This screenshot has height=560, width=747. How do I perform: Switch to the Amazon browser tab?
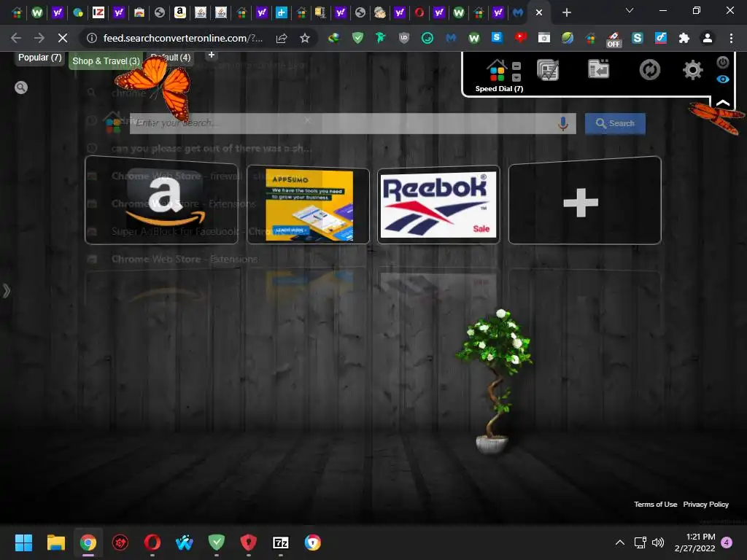pyautogui.click(x=179, y=12)
